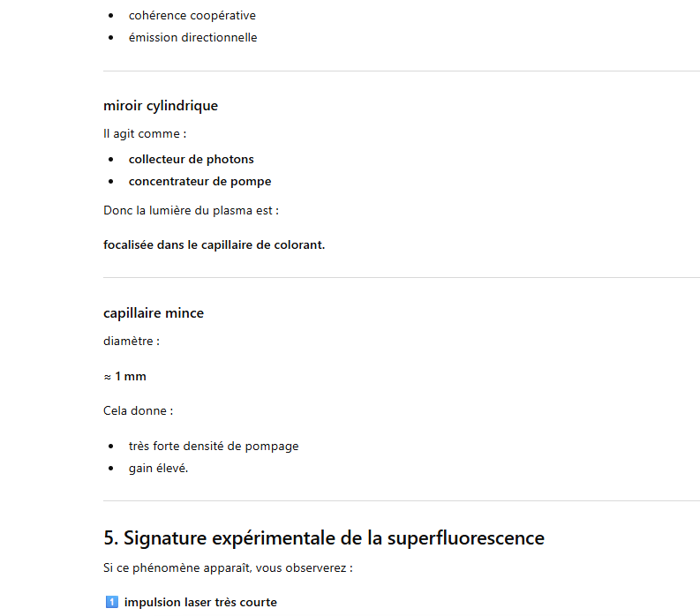The height and width of the screenshot is (616, 700).
Task: Select the 'capillaire mince' heading
Action: pos(154,313)
